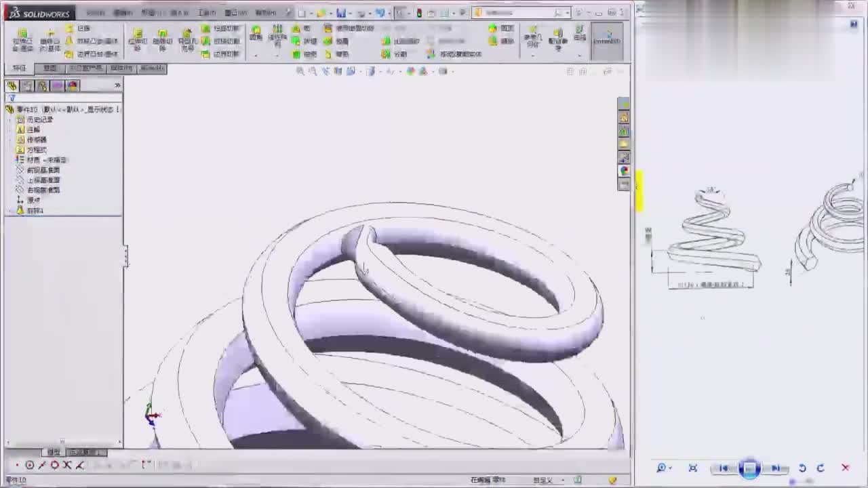Screen dimensions: 868x488
Task: Play slideshow in the image viewer window
Action: [x=749, y=468]
